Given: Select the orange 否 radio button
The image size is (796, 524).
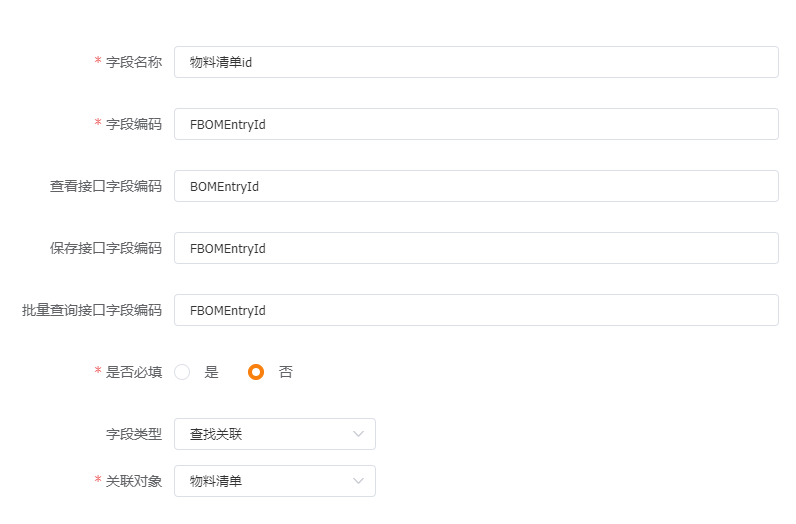Looking at the screenshot, I should (x=256, y=372).
